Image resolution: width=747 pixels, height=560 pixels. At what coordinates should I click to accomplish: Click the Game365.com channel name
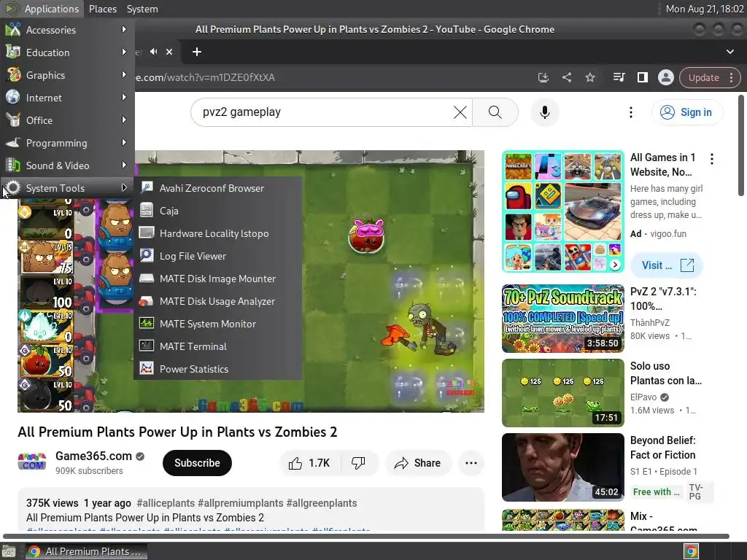[93, 456]
